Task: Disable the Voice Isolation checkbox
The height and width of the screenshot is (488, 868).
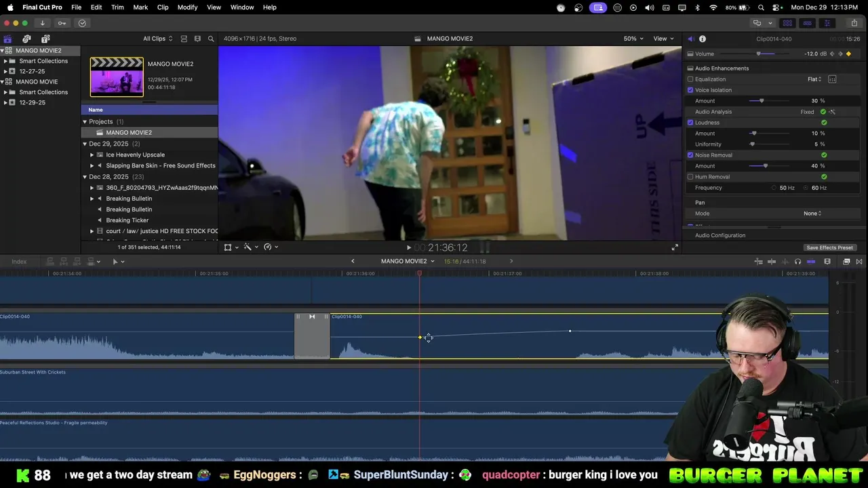Action: [690, 90]
